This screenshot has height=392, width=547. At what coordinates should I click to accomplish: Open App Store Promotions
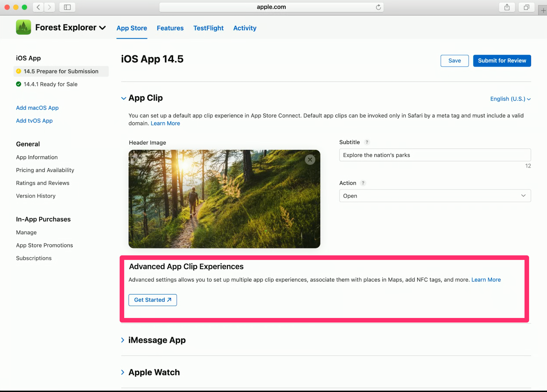[x=45, y=245]
